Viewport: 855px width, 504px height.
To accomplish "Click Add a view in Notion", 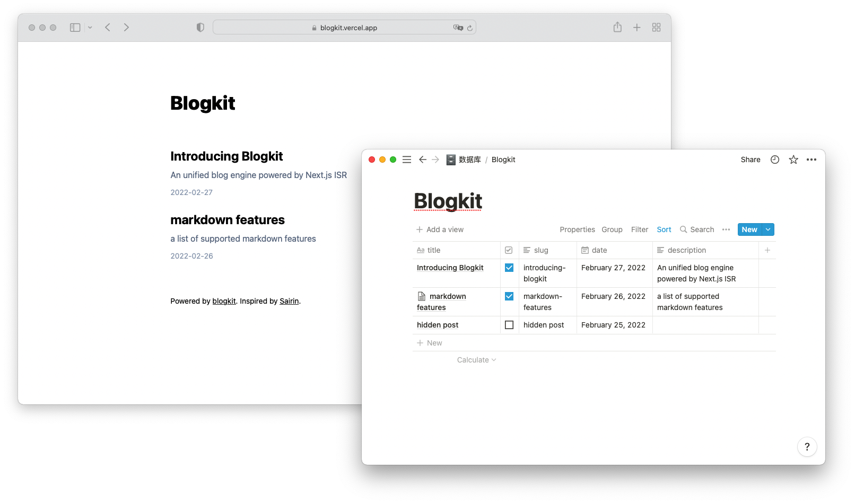I will coord(440,229).
